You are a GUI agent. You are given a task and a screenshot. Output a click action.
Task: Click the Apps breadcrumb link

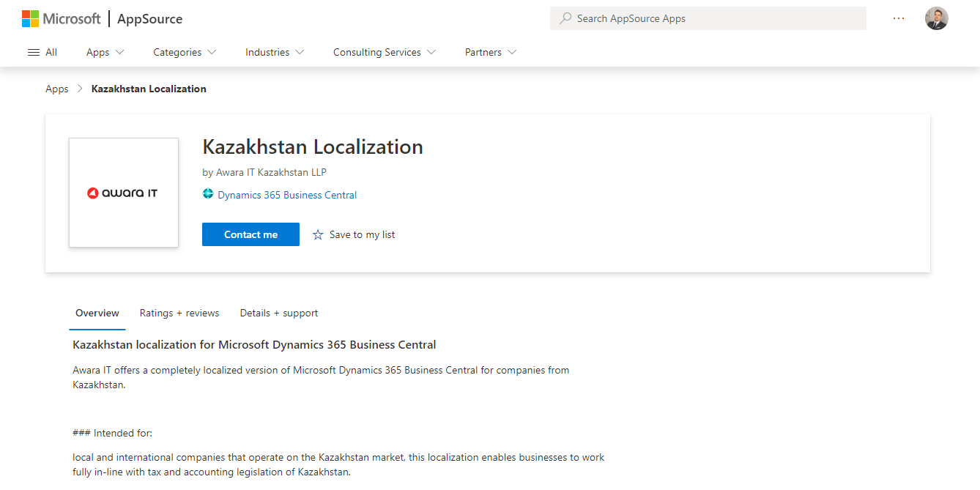click(x=56, y=88)
